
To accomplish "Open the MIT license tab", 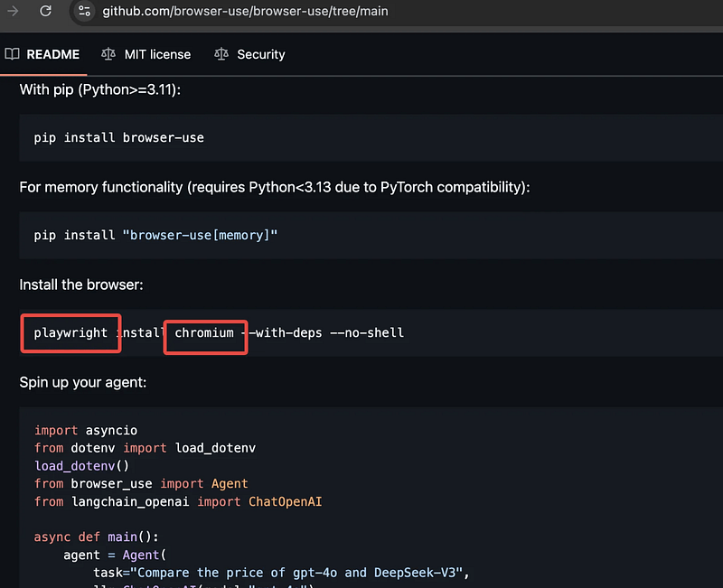I will point(157,54).
